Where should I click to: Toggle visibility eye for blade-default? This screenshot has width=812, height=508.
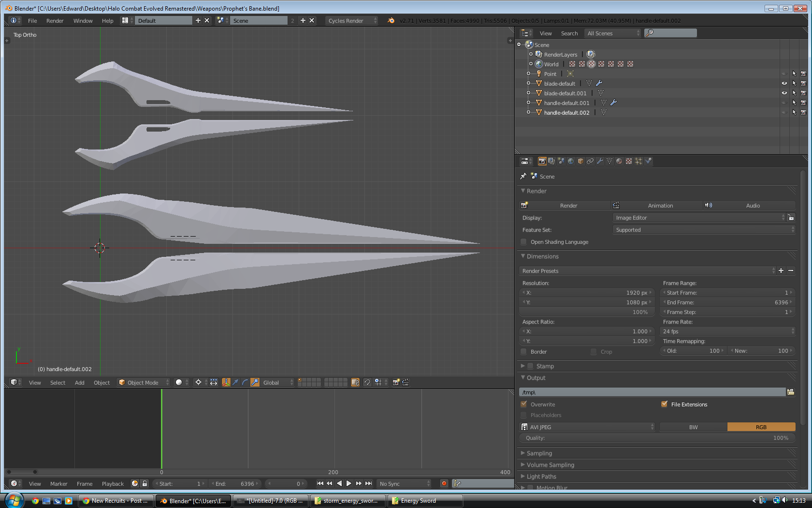pyautogui.click(x=784, y=83)
